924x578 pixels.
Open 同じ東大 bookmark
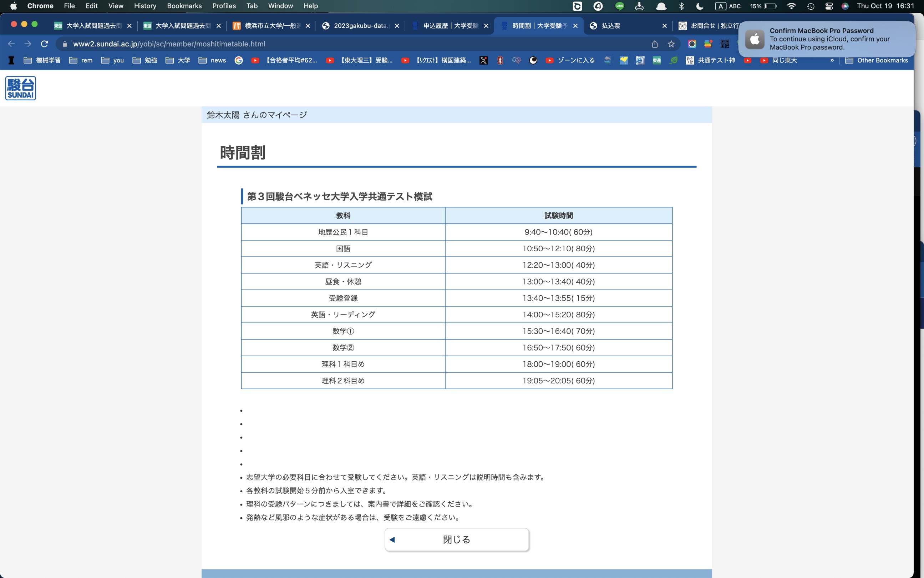tap(778, 60)
